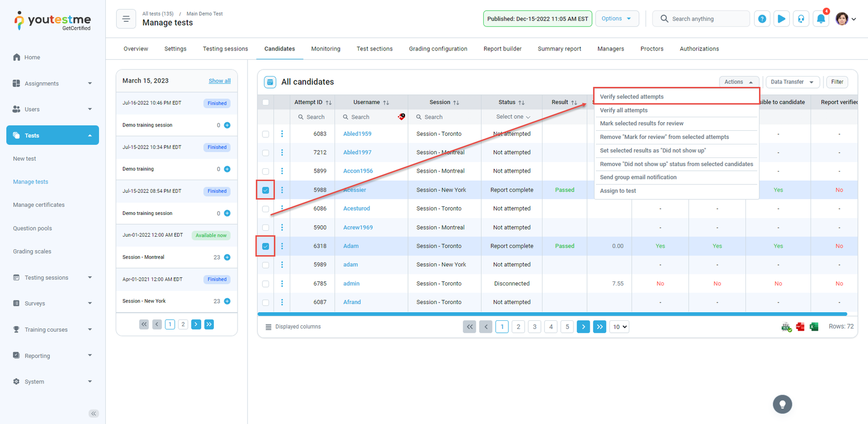Click the Username search field
The image size is (868, 424).
click(x=369, y=117)
